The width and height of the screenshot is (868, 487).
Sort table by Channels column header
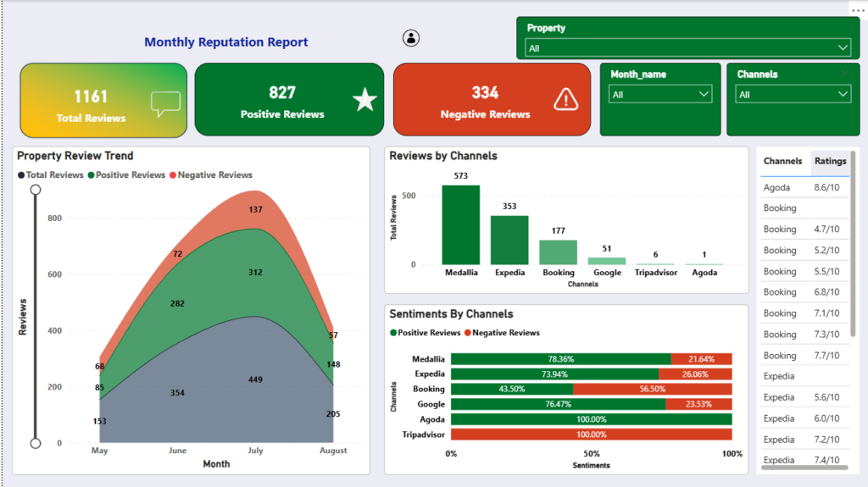pyautogui.click(x=782, y=161)
